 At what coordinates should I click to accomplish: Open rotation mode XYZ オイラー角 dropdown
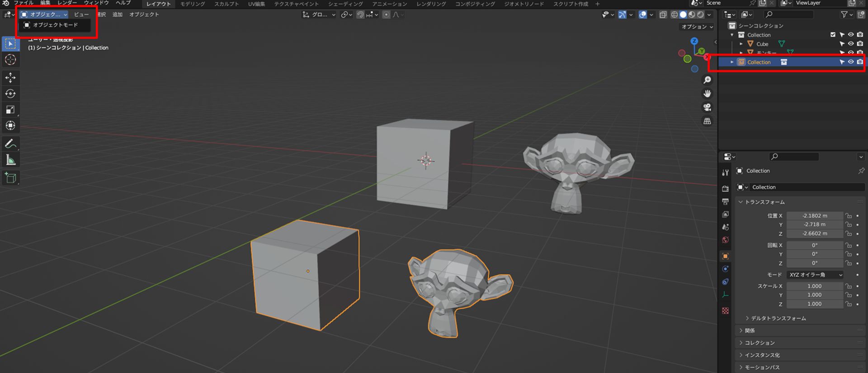point(815,275)
